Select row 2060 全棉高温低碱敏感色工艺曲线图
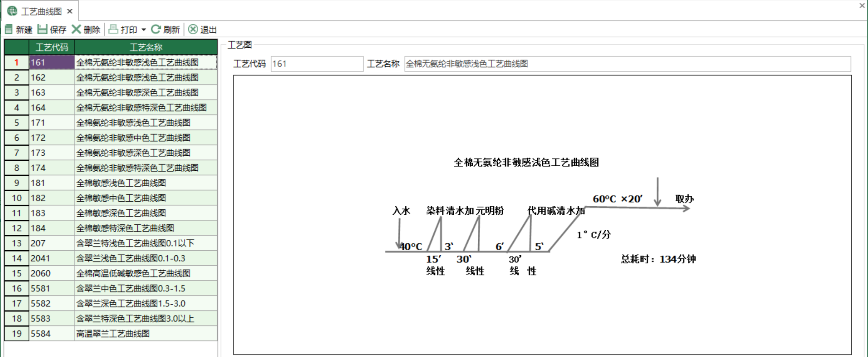The width and height of the screenshot is (868, 357). [111, 273]
